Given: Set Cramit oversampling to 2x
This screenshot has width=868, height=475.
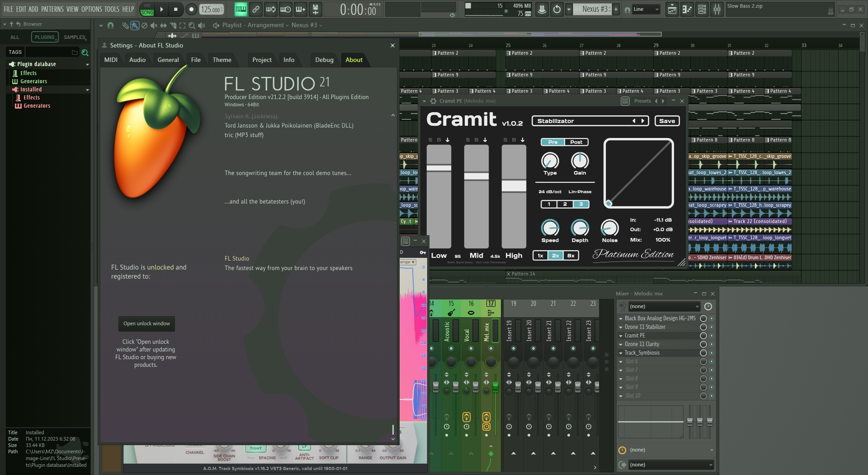Looking at the screenshot, I should (x=556, y=256).
